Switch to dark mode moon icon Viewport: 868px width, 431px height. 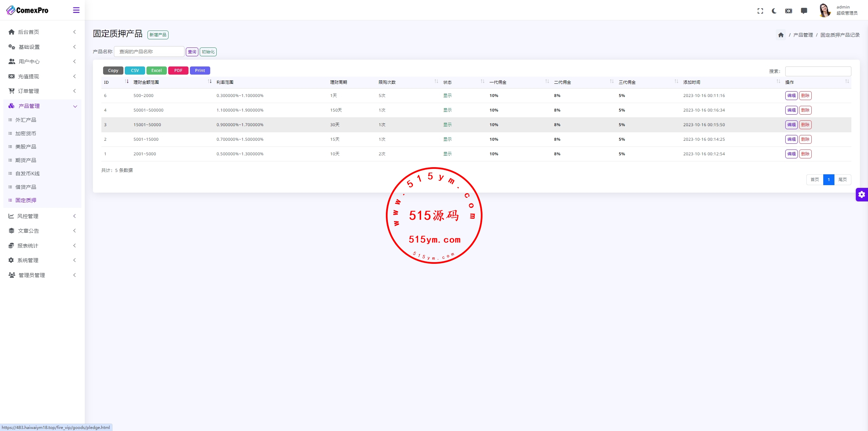[774, 11]
